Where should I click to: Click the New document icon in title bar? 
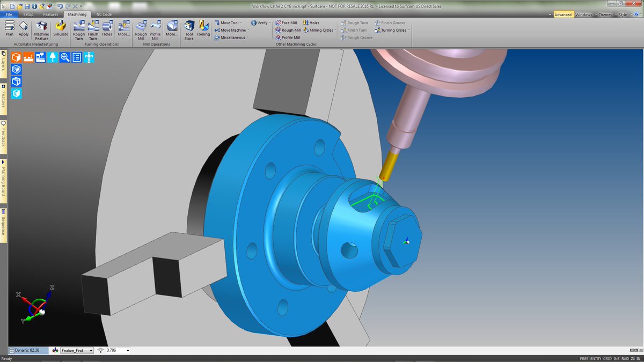tap(12, 5)
